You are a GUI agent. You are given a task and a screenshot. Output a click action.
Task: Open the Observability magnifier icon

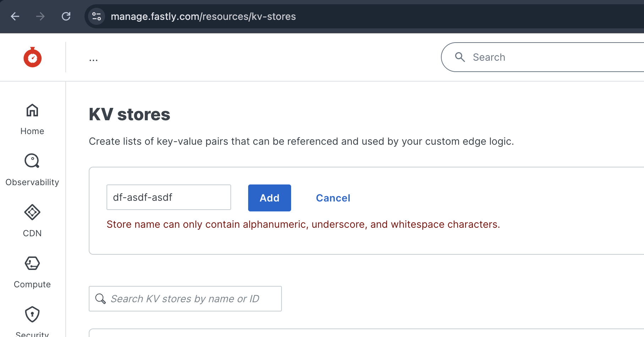pyautogui.click(x=32, y=161)
